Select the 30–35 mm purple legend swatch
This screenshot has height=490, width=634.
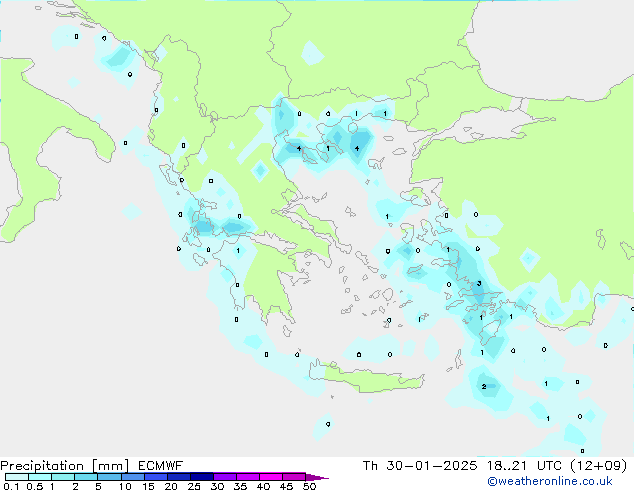(224, 477)
